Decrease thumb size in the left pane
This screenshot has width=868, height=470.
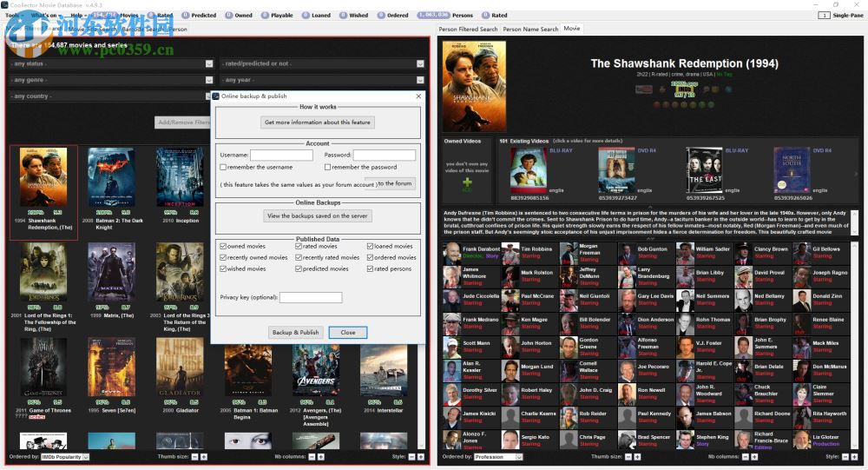point(194,457)
